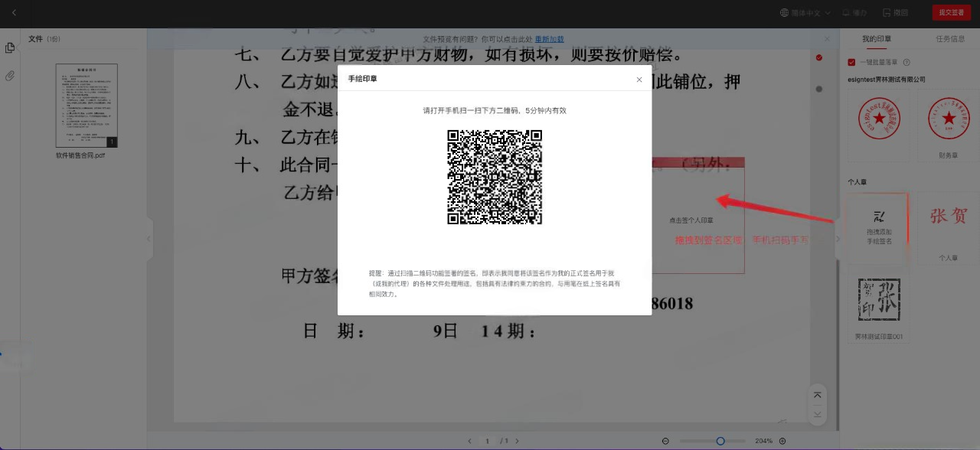
Task: Open the attachments paperclip icon
Action: [x=10, y=76]
